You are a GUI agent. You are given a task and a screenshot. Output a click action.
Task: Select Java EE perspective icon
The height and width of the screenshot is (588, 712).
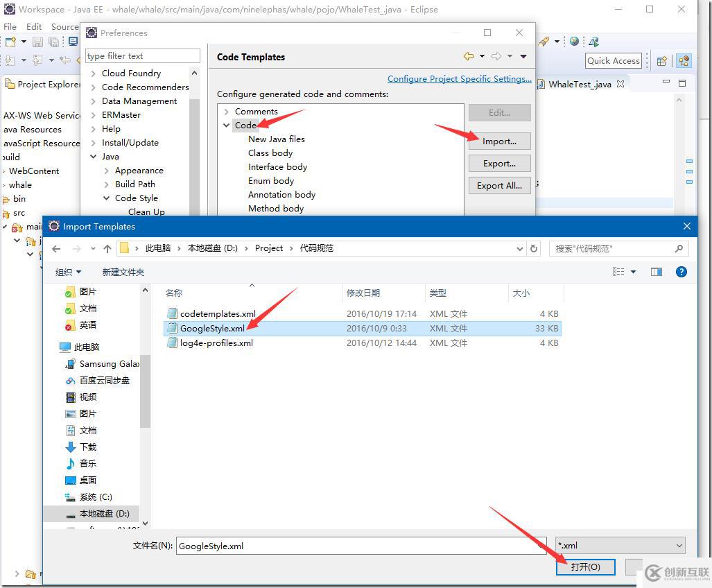coord(684,61)
